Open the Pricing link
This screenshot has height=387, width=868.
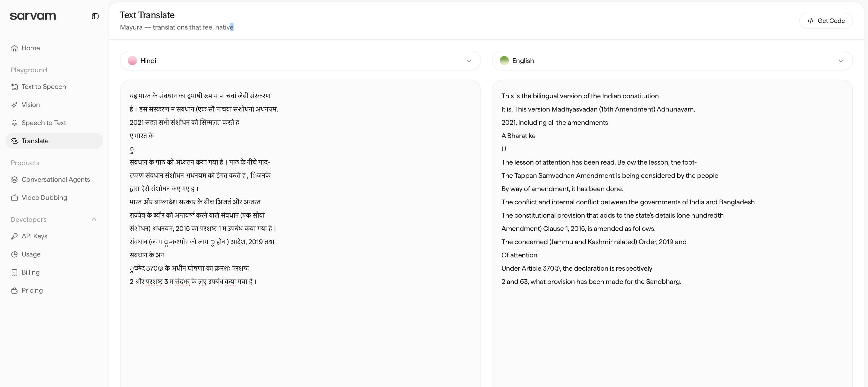pos(32,290)
